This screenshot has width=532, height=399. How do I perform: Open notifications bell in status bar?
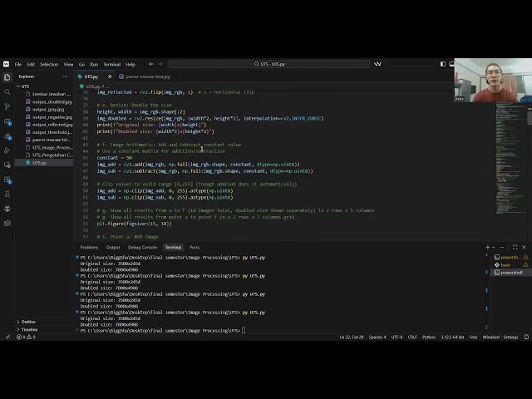pos(526,337)
